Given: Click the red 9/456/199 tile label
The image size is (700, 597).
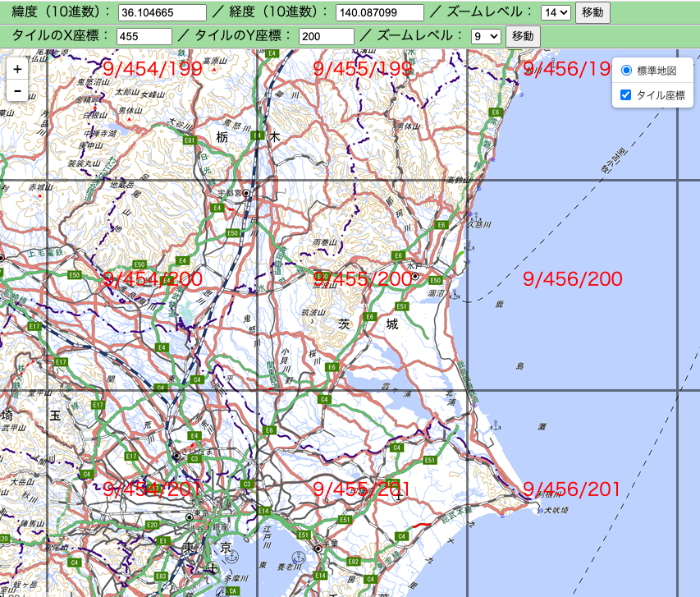Looking at the screenshot, I should coord(566,70).
